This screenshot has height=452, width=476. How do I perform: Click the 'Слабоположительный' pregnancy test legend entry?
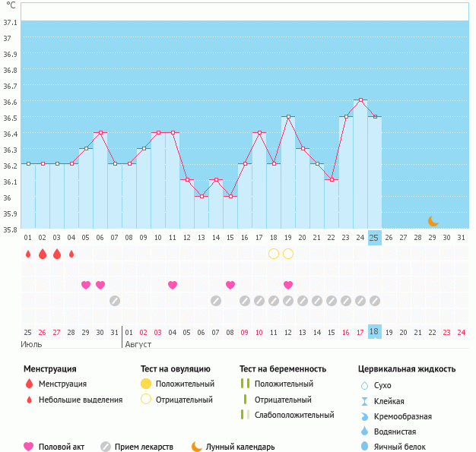(294, 415)
